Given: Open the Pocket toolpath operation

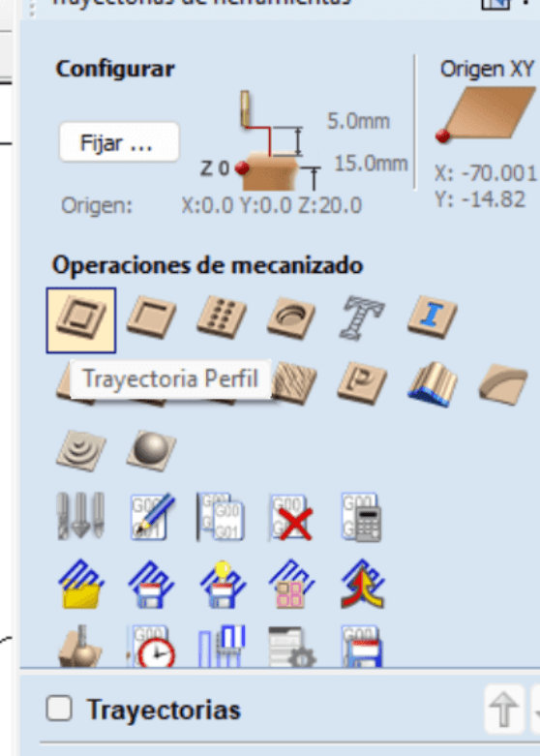Looking at the screenshot, I should pyautogui.click(x=151, y=318).
